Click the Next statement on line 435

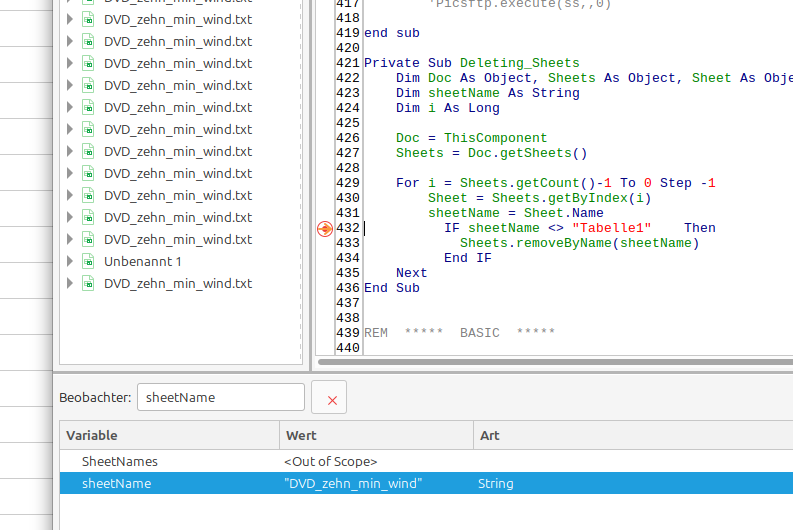point(412,273)
